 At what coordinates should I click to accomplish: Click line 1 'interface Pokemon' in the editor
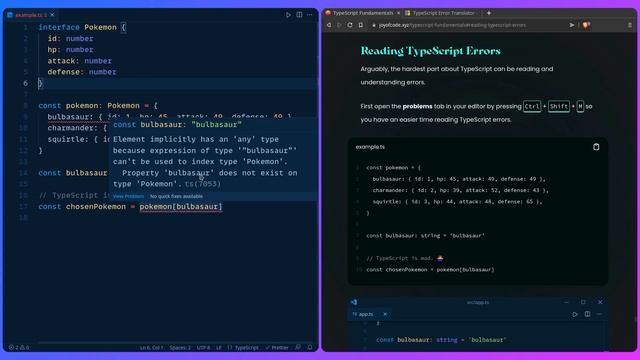77,27
